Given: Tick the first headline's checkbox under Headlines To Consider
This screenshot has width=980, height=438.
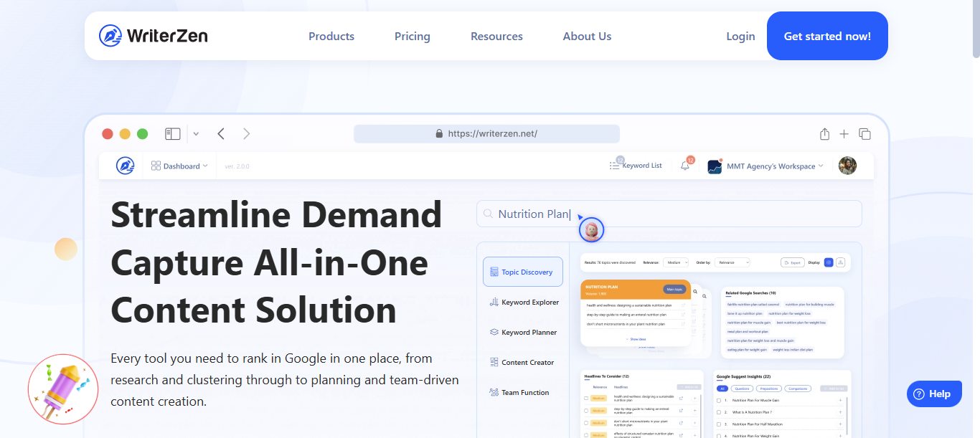Looking at the screenshot, I should pos(586,398).
